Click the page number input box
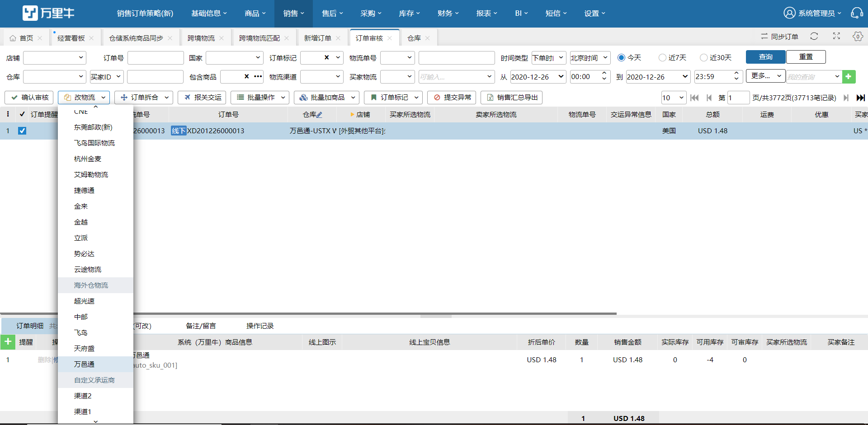This screenshot has height=425, width=868. click(x=738, y=98)
